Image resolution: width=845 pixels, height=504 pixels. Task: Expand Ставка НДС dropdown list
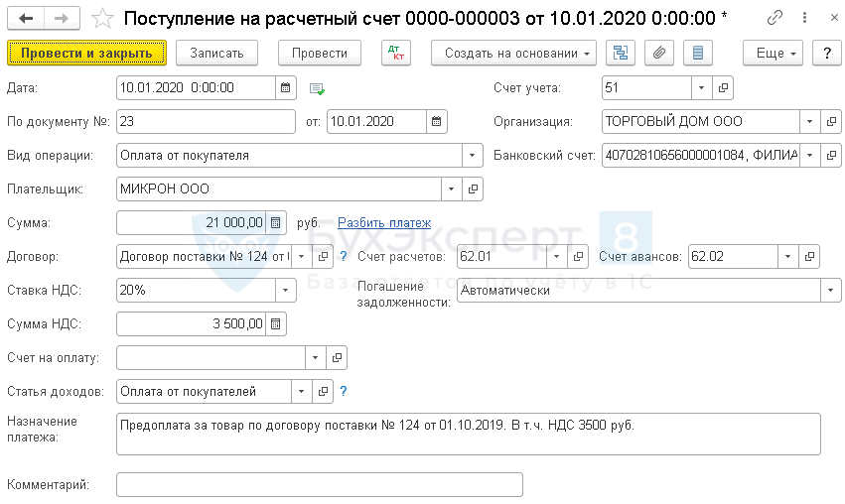tap(285, 291)
